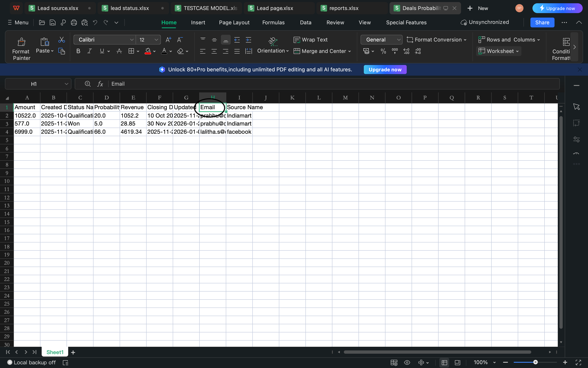588x368 pixels.
Task: Click the Redo arrow icon
Action: pyautogui.click(x=106, y=23)
